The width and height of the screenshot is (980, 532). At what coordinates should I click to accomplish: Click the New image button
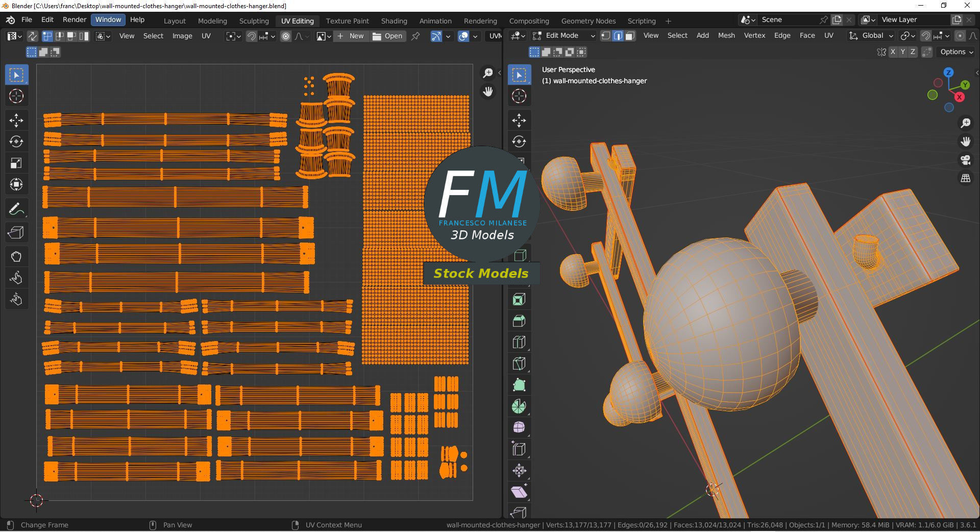(351, 36)
